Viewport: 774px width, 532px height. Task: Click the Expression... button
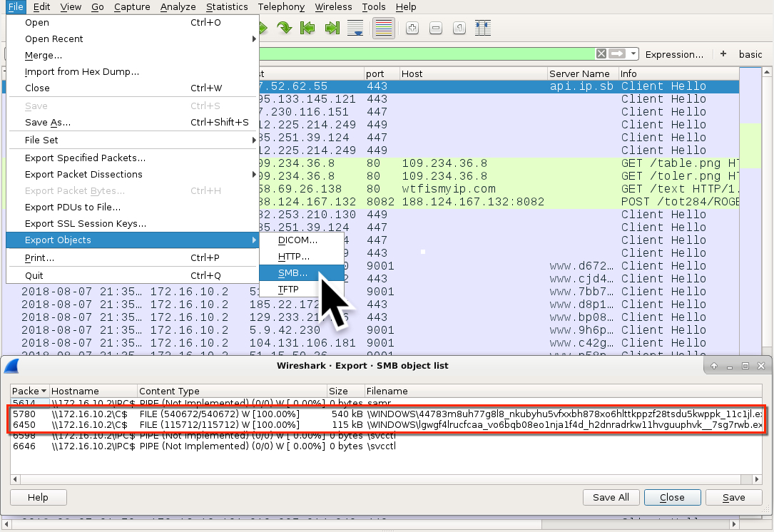pos(674,54)
